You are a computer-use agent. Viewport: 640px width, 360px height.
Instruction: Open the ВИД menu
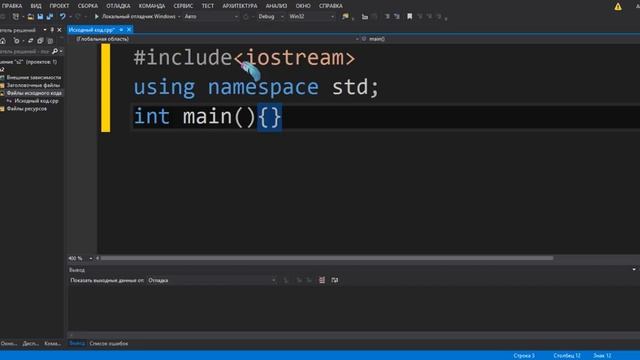tap(36, 6)
